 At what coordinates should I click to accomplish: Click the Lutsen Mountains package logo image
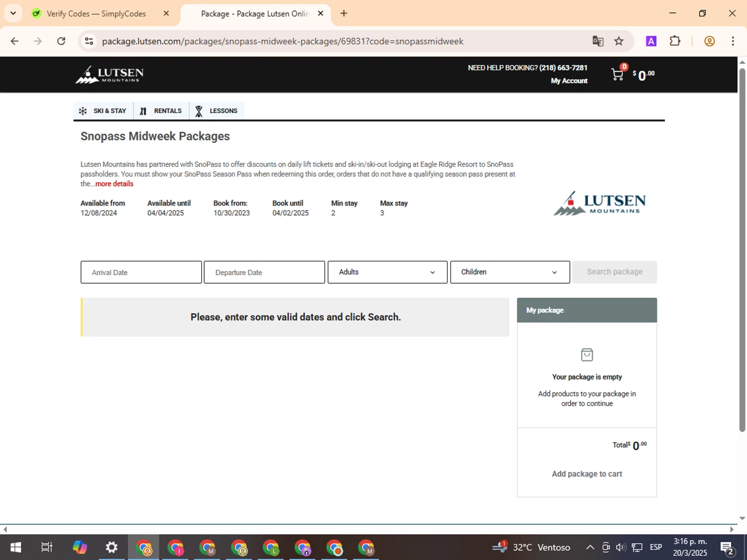pyautogui.click(x=600, y=203)
